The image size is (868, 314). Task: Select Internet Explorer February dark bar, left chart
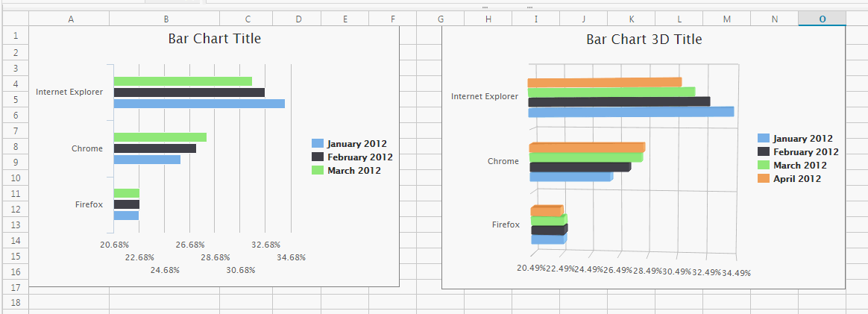pos(189,92)
